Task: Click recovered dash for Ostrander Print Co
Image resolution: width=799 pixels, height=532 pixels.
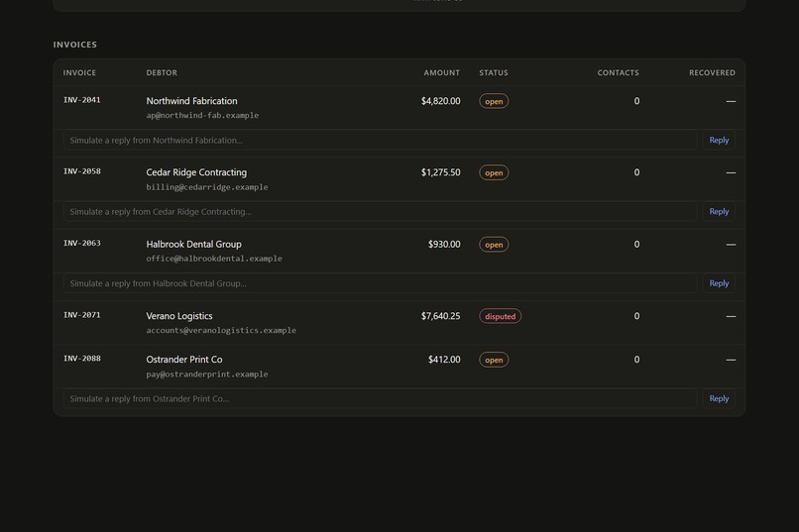Action: (731, 360)
